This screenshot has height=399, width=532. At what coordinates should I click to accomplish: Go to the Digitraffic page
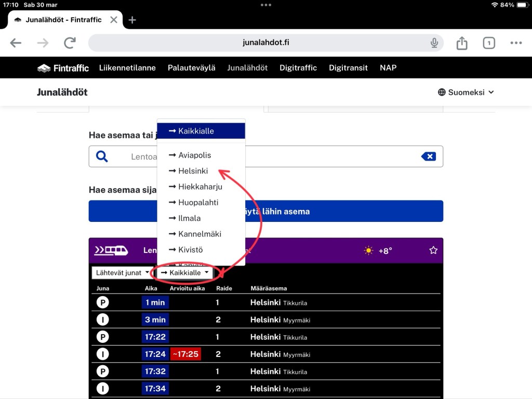(298, 68)
